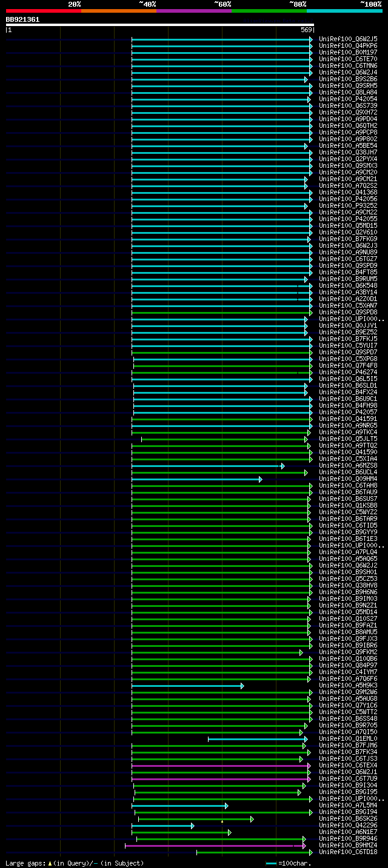Select label UniRef100_C5YUI7
388x868 pixels.
tap(348, 345)
